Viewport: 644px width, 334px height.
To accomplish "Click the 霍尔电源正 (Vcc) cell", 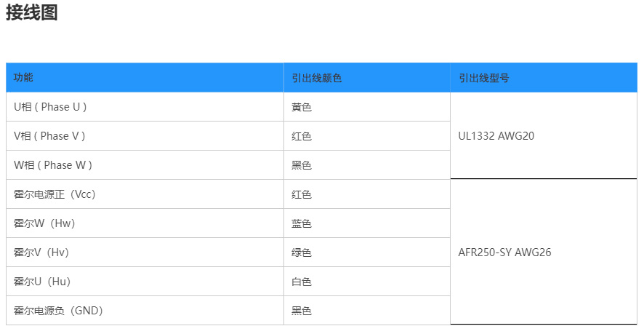I will (x=55, y=194).
